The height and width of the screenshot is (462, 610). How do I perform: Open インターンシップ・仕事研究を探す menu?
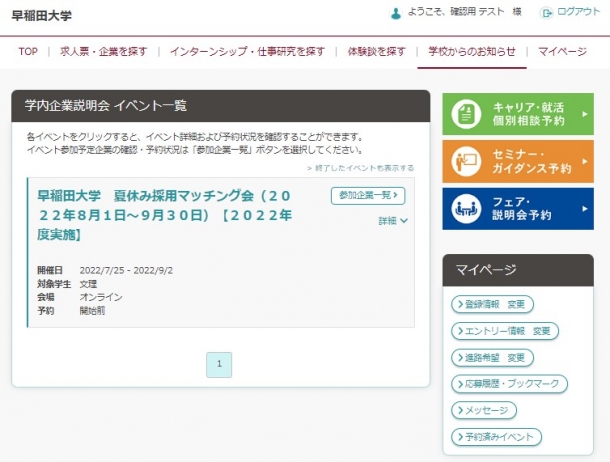pos(247,51)
